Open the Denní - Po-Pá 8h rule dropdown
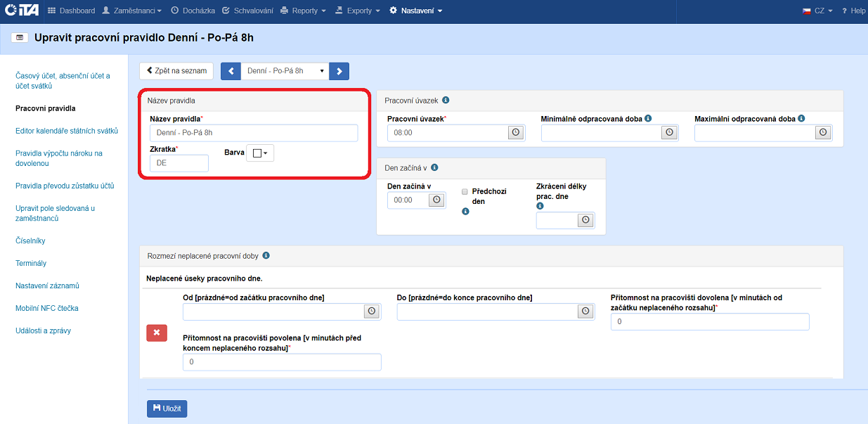Viewport: 868px width, 424px height. (x=285, y=71)
